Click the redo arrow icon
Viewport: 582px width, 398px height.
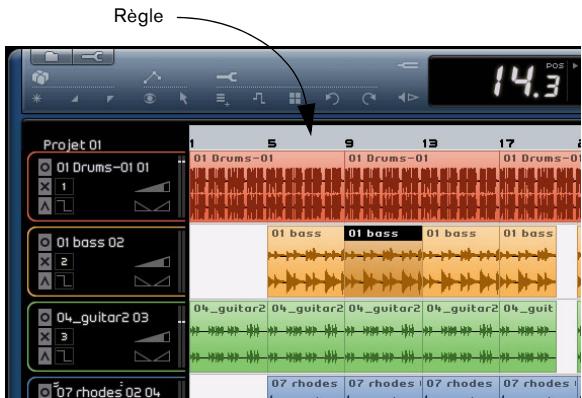[369, 99]
